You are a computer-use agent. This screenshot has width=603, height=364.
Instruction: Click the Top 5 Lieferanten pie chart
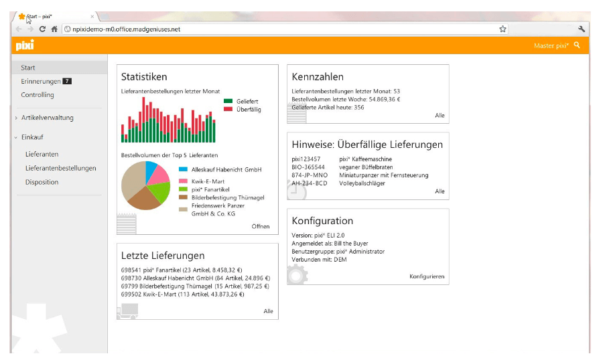(x=146, y=185)
